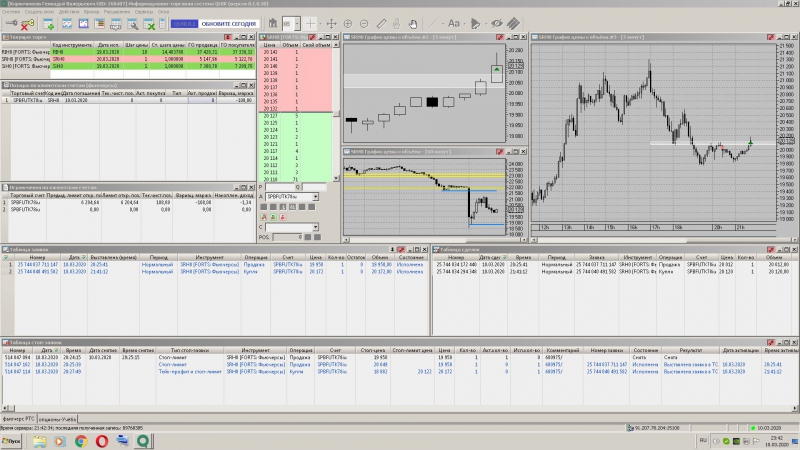This screenshot has width=800, height=450.
Task: Open the file explorer taskbar icon
Action: coord(39,441)
